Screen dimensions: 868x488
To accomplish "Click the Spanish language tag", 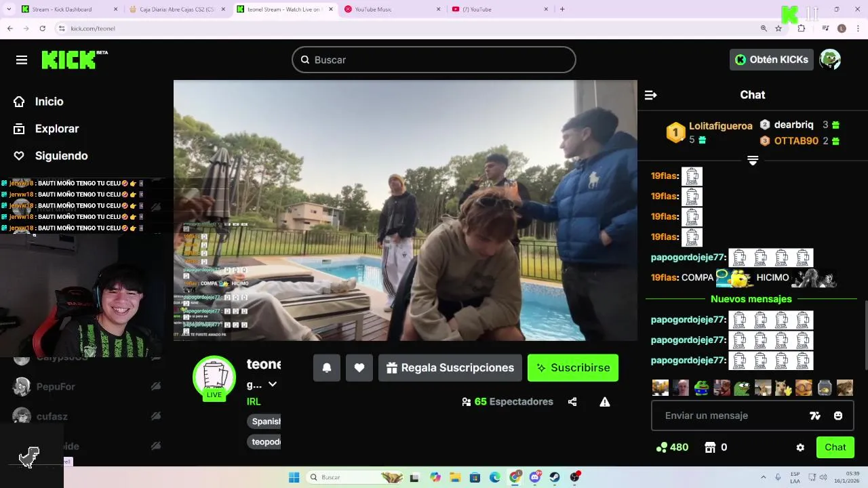I will (264, 422).
